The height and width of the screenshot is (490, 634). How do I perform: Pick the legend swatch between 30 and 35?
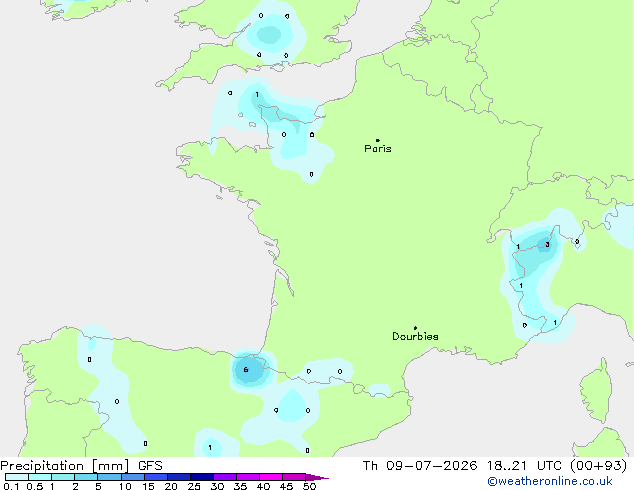pos(225,477)
